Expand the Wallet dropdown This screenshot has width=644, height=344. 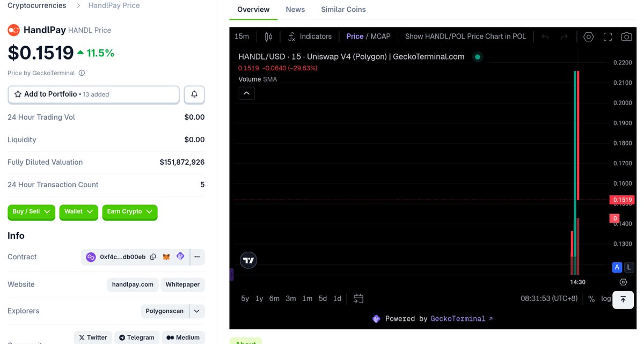(x=79, y=212)
